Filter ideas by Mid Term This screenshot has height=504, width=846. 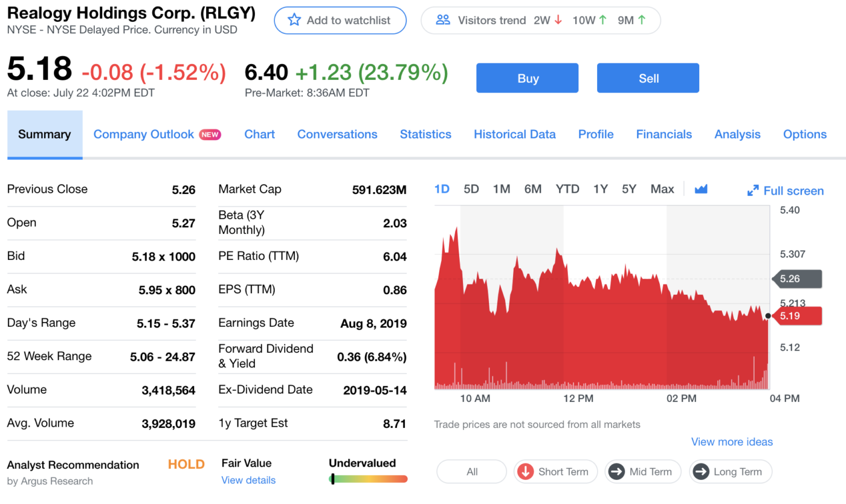point(643,472)
